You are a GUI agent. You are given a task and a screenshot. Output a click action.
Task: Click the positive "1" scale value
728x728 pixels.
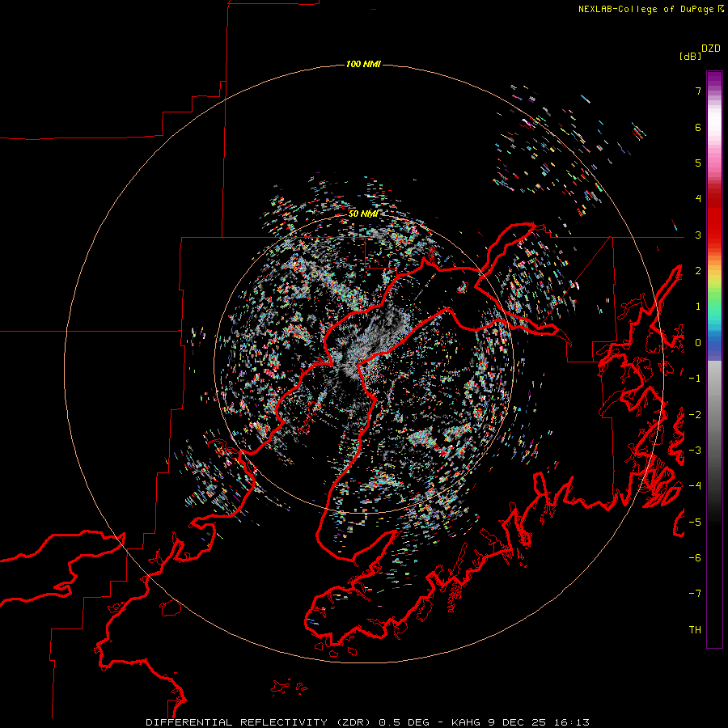[x=698, y=307]
